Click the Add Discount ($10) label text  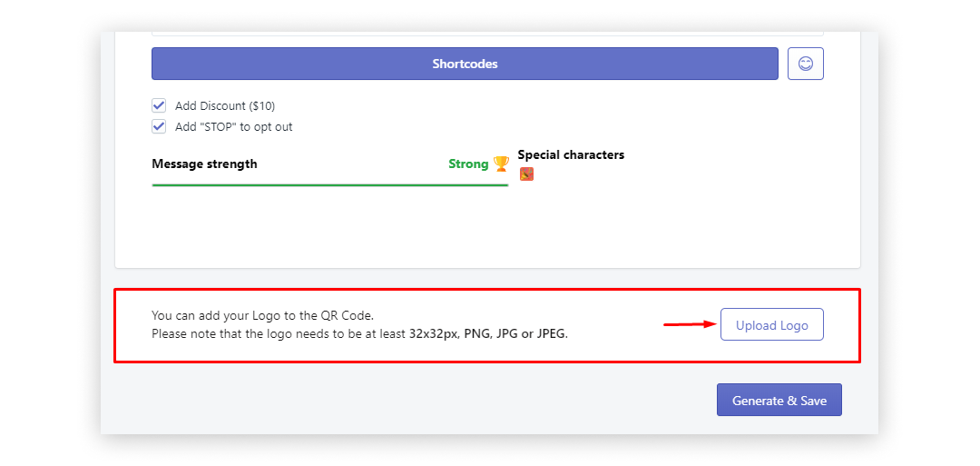point(225,105)
